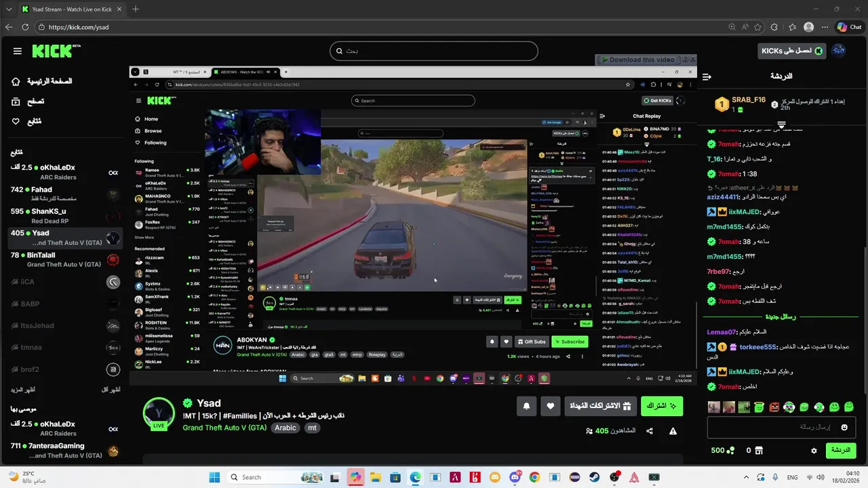Image resolution: width=868 pixels, height=488 pixels.
Task: Click the share stream icon
Action: click(650, 431)
